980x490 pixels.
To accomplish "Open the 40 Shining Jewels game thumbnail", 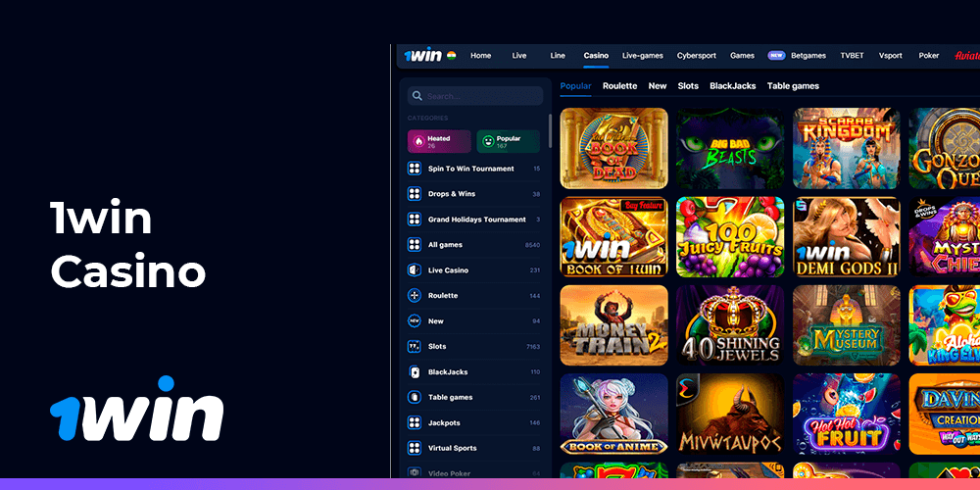I will [730, 325].
